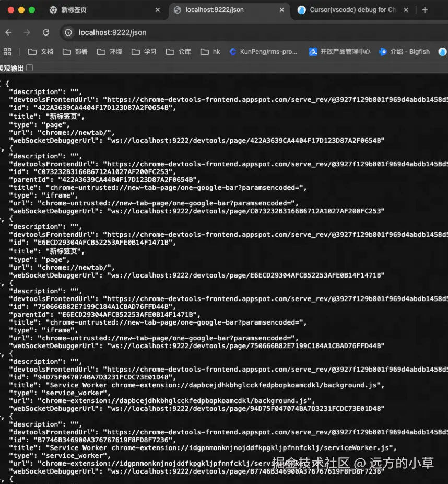Open the 学习 bookmark folder
This screenshot has width=448, height=484.
(144, 52)
